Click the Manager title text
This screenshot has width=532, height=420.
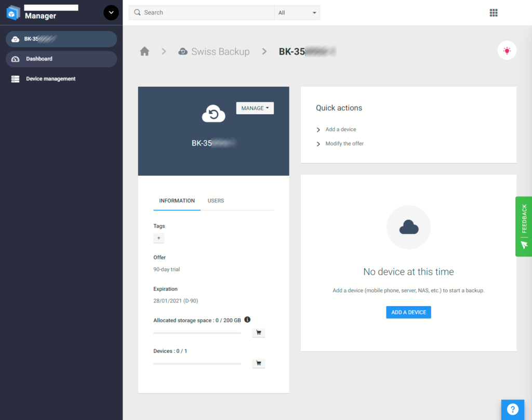[41, 16]
